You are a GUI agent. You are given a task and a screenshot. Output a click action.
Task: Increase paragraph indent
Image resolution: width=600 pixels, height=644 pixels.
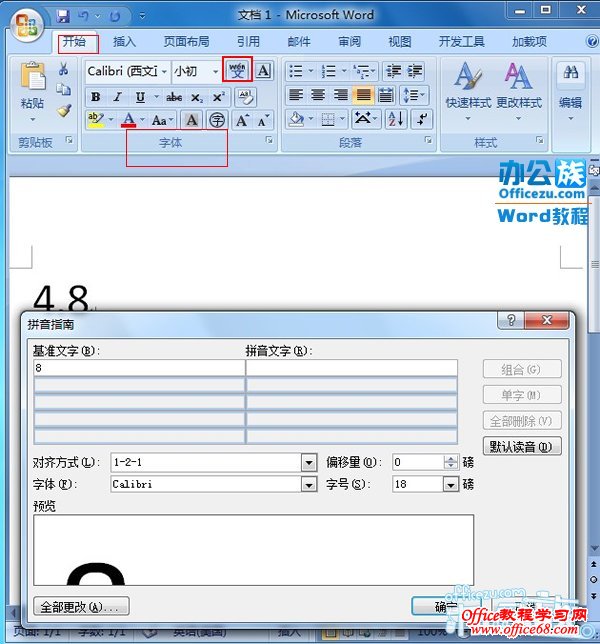(414, 71)
